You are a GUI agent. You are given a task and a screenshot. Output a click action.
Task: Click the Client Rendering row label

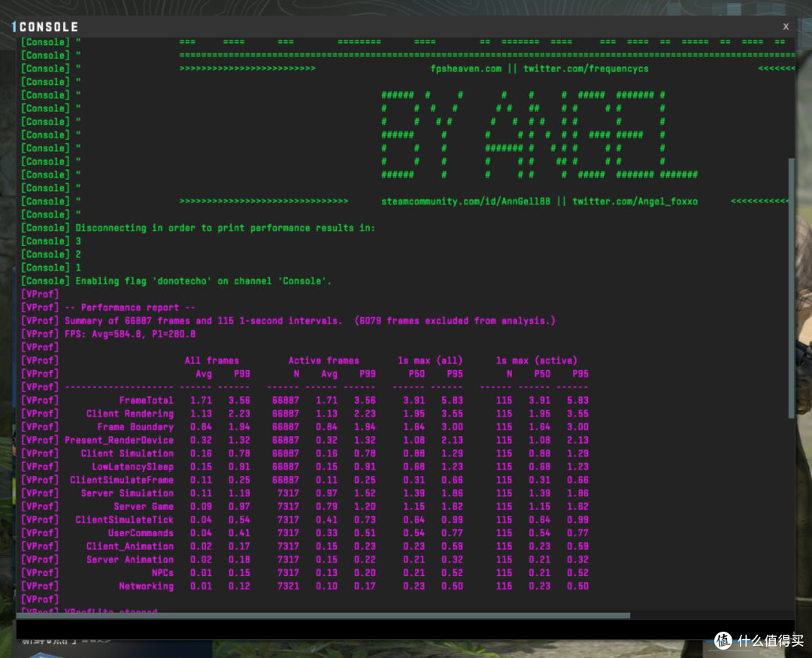(x=129, y=414)
